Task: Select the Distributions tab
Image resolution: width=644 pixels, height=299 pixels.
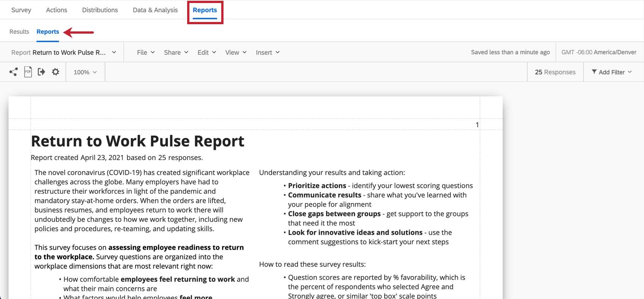Action: 100,10
